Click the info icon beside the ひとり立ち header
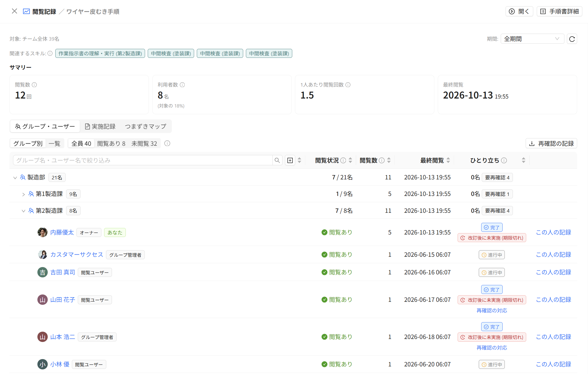 click(x=504, y=160)
